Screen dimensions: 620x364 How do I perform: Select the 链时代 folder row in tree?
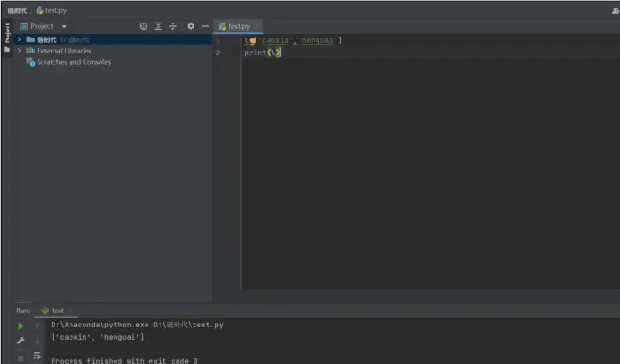point(113,39)
